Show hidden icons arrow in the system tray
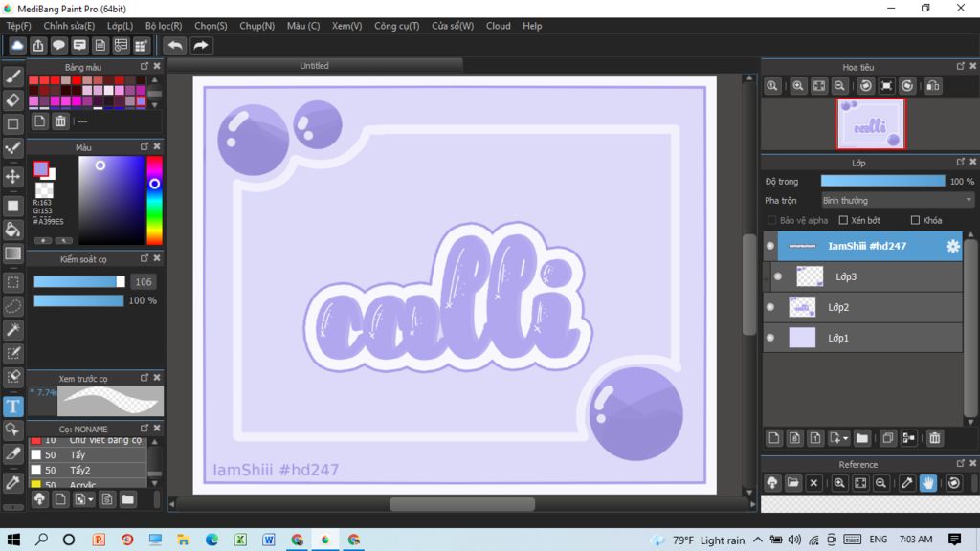The height and width of the screenshot is (551, 980). tap(758, 540)
